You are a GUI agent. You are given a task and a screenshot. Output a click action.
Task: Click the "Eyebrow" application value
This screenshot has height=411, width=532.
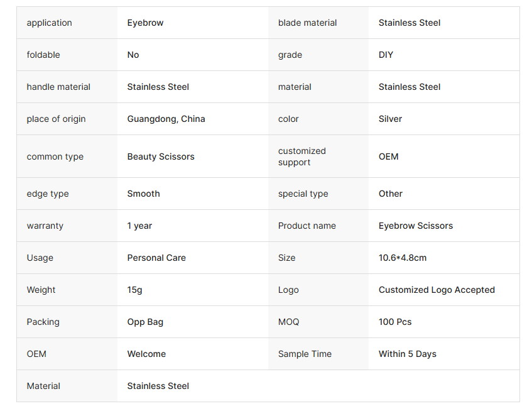(x=145, y=23)
